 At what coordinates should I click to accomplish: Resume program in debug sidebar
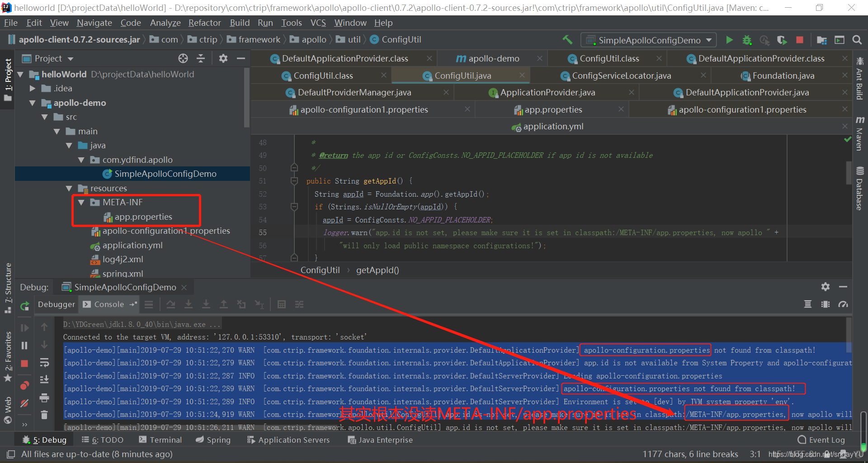[25, 328]
